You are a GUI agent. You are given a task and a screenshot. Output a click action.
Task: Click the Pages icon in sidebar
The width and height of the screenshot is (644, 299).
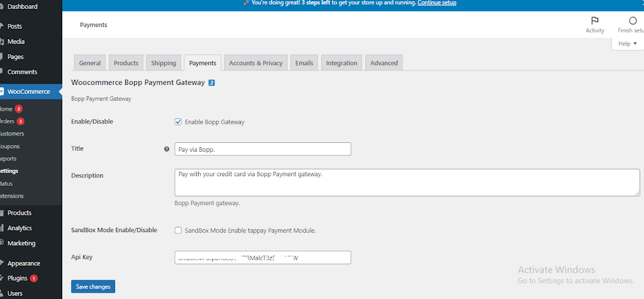[2, 57]
